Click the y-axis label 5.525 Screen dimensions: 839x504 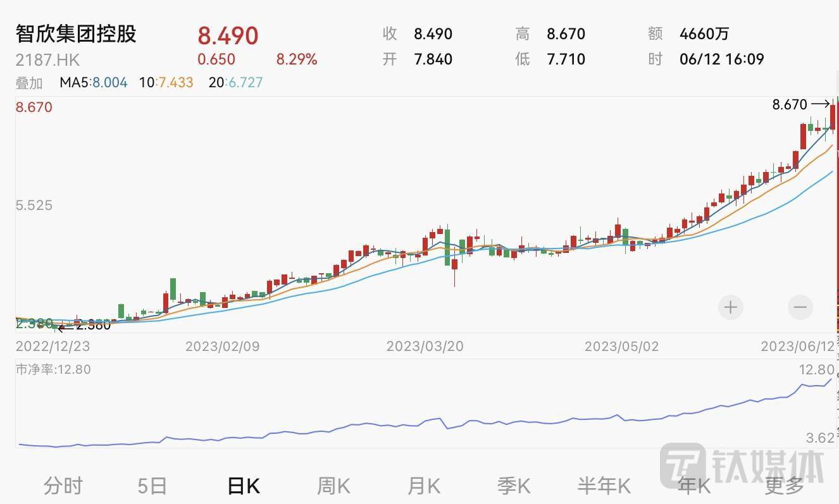click(34, 206)
